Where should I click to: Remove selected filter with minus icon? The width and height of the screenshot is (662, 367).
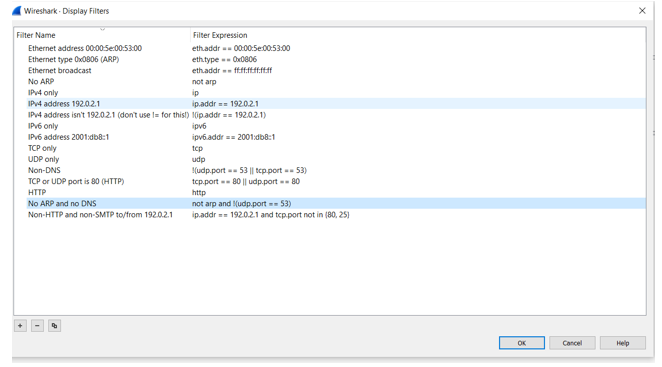tap(37, 326)
